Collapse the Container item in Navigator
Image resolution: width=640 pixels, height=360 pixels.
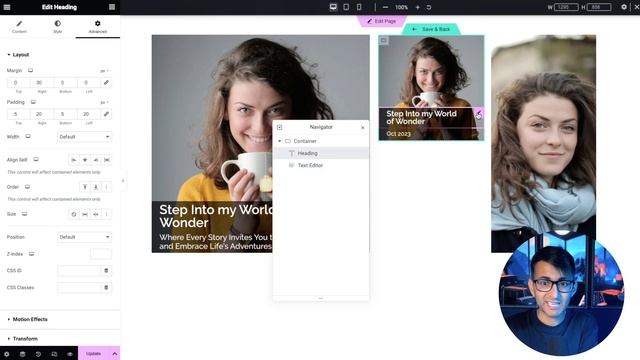click(x=280, y=141)
